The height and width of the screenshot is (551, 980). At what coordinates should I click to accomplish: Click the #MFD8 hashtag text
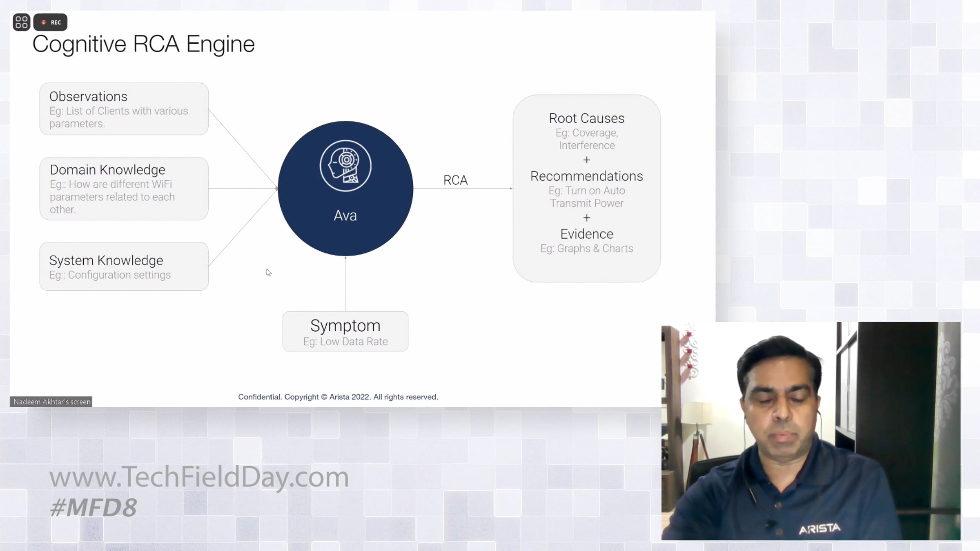[x=93, y=508]
